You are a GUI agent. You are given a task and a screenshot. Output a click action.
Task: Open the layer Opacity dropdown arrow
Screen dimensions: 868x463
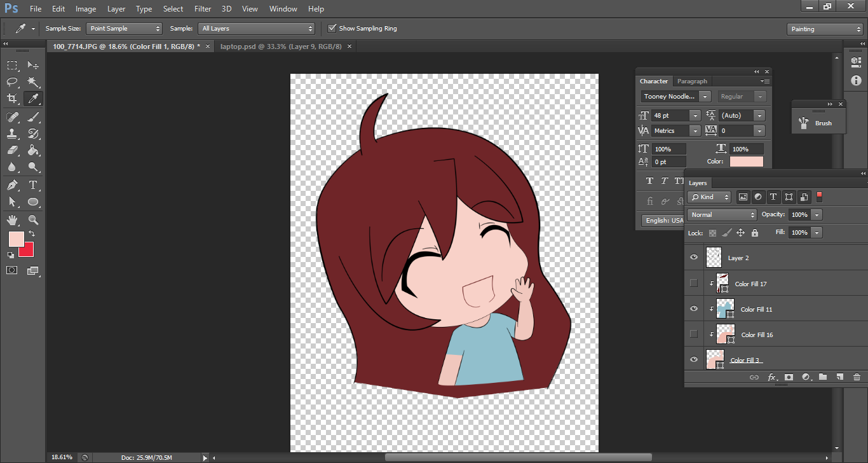point(817,215)
